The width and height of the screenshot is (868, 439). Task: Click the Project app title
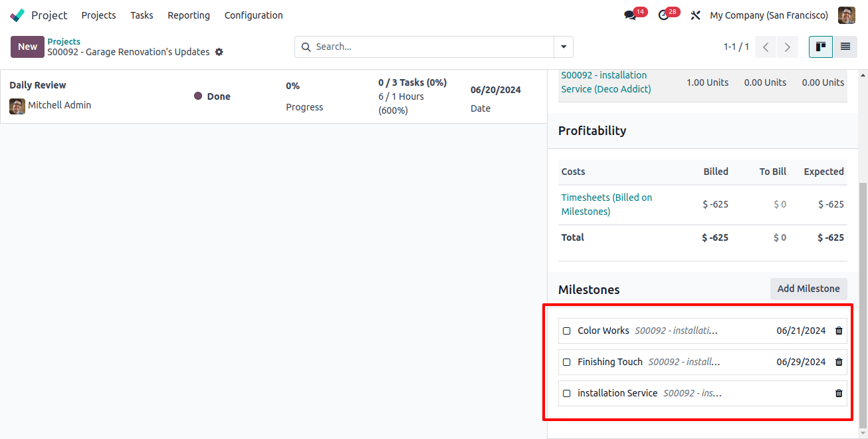(49, 15)
